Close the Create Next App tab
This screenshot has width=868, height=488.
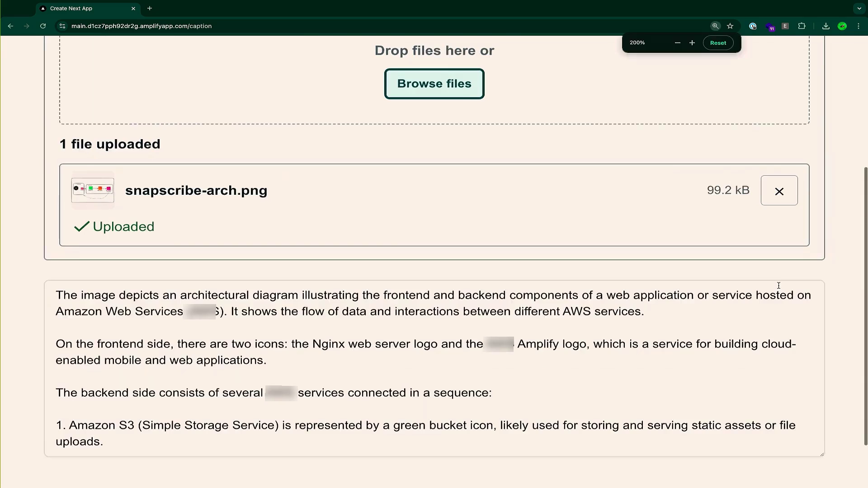tap(133, 9)
